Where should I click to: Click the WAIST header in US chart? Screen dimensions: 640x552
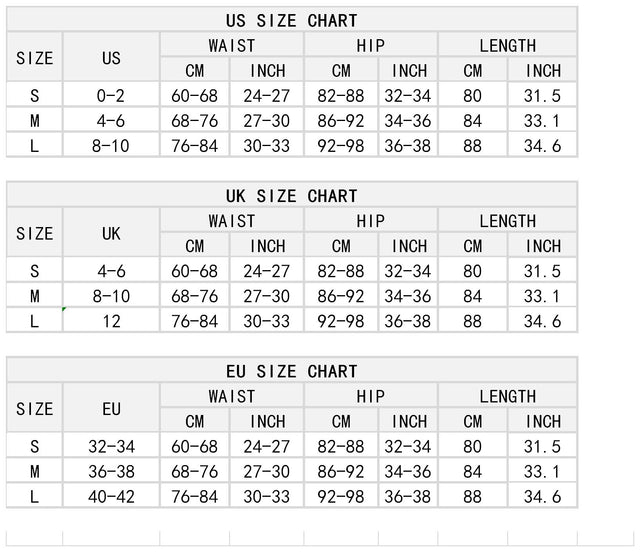232,45
